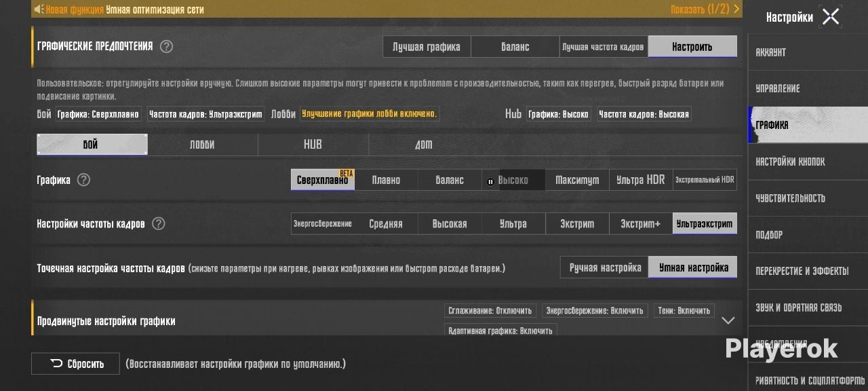Click Графика: Сверхплавно summary tag
The image size is (868, 391).
(x=98, y=114)
